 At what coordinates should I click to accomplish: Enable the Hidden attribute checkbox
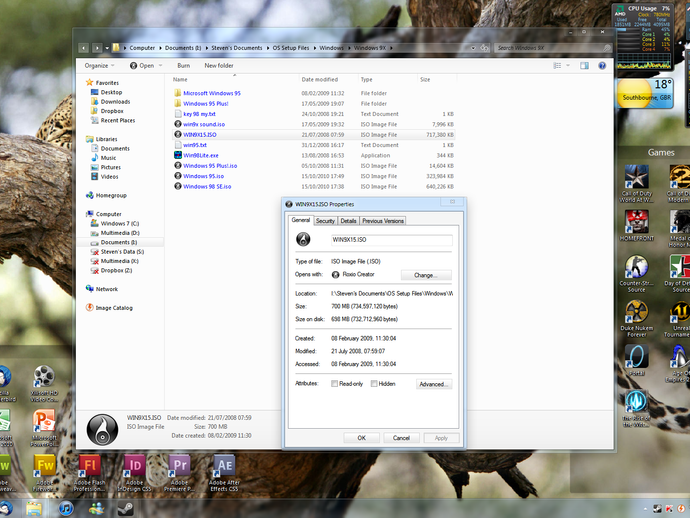click(x=374, y=384)
